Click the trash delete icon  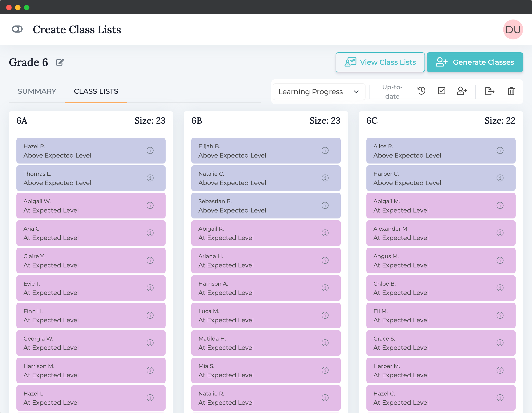pos(511,91)
